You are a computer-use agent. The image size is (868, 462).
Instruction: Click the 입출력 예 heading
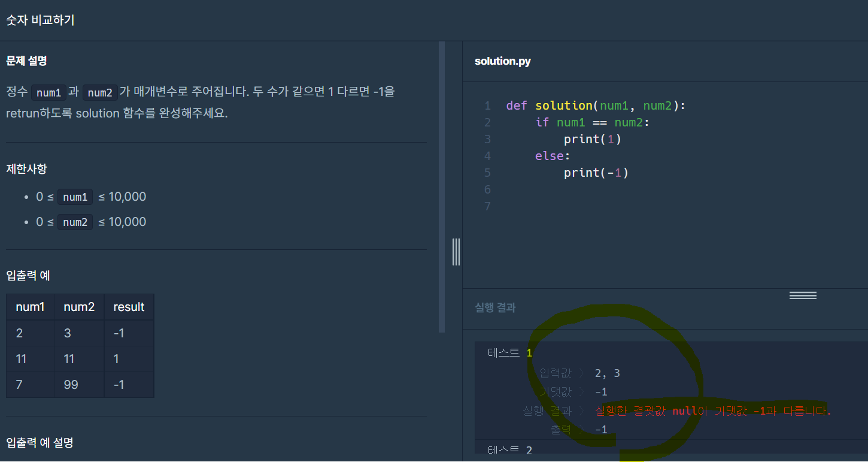tap(28, 276)
